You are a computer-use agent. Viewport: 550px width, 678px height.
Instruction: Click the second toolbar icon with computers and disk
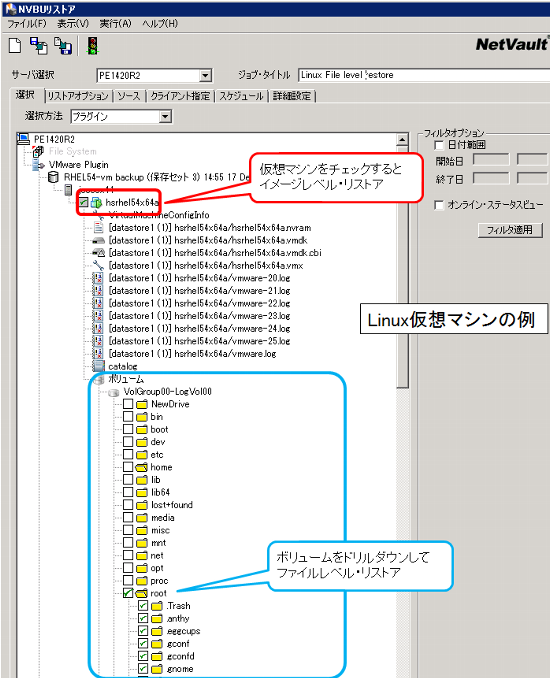[39, 45]
